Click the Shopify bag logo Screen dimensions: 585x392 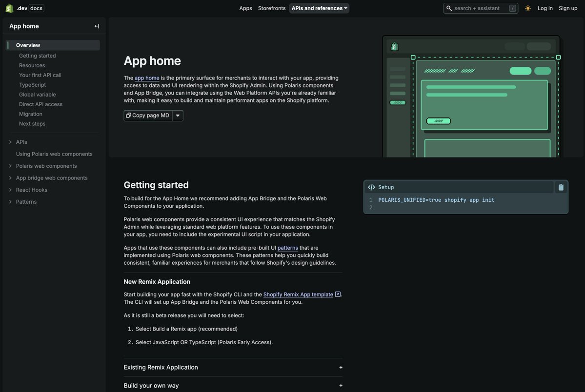click(9, 8)
